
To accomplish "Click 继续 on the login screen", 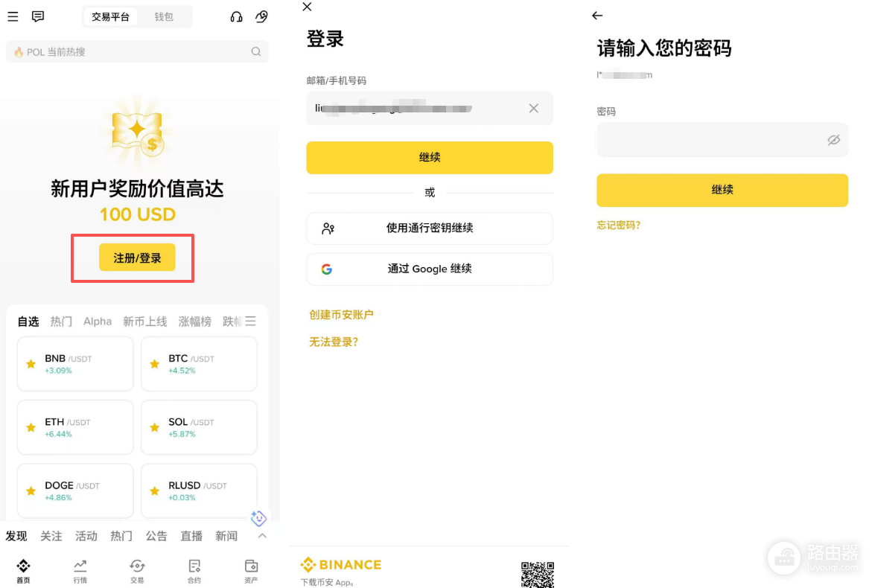I will [x=430, y=158].
